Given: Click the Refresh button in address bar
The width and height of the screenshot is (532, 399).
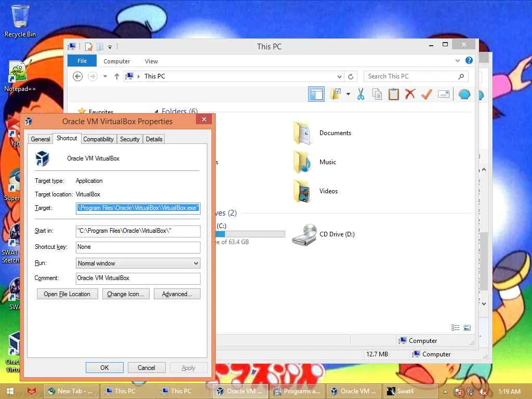Looking at the screenshot, I should coord(351,76).
